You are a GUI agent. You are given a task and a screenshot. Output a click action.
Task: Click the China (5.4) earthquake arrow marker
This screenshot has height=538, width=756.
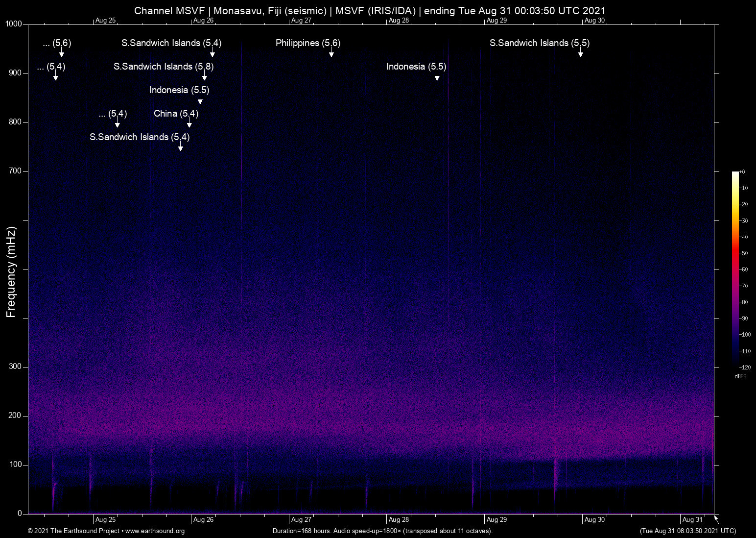189,122
